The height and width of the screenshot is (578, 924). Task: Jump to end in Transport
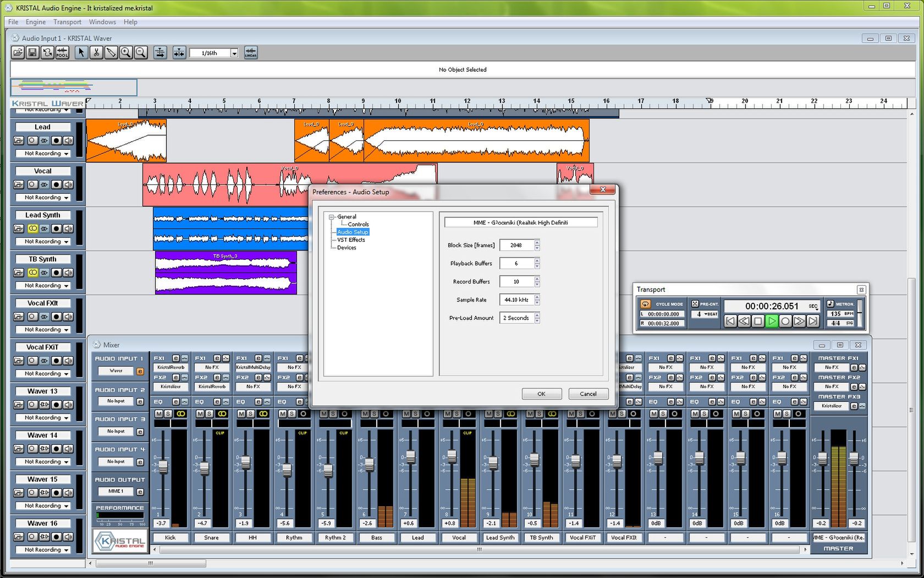point(813,321)
